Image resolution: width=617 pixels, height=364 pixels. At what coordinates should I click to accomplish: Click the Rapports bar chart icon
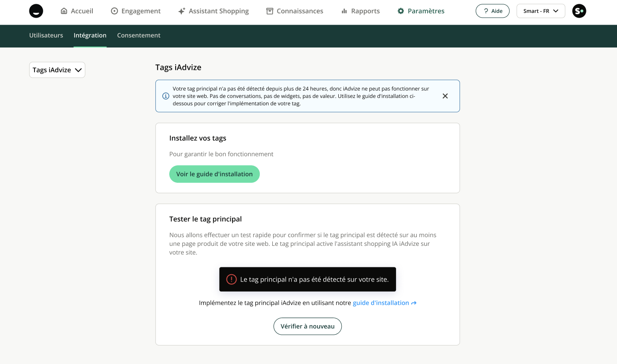tap(344, 11)
